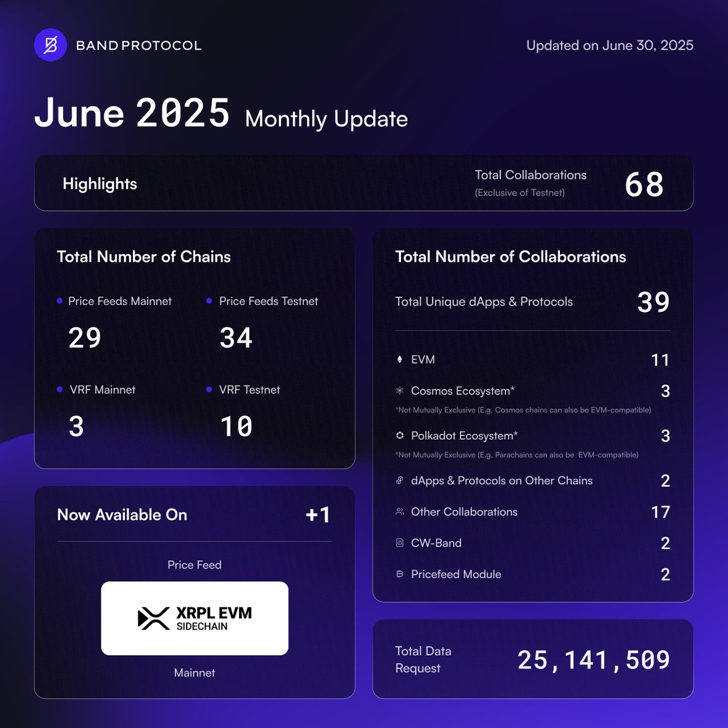
Task: Click the people icon beside Other Collaborations
Action: (399, 511)
